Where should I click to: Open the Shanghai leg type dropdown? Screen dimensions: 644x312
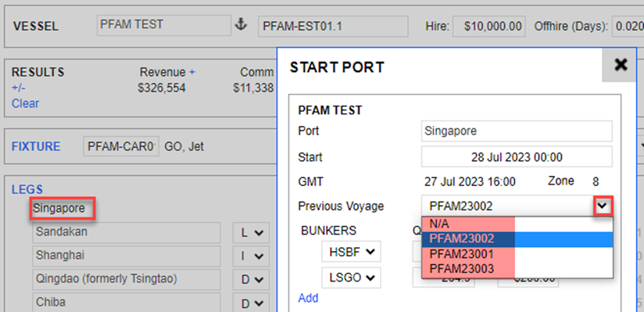click(x=251, y=256)
